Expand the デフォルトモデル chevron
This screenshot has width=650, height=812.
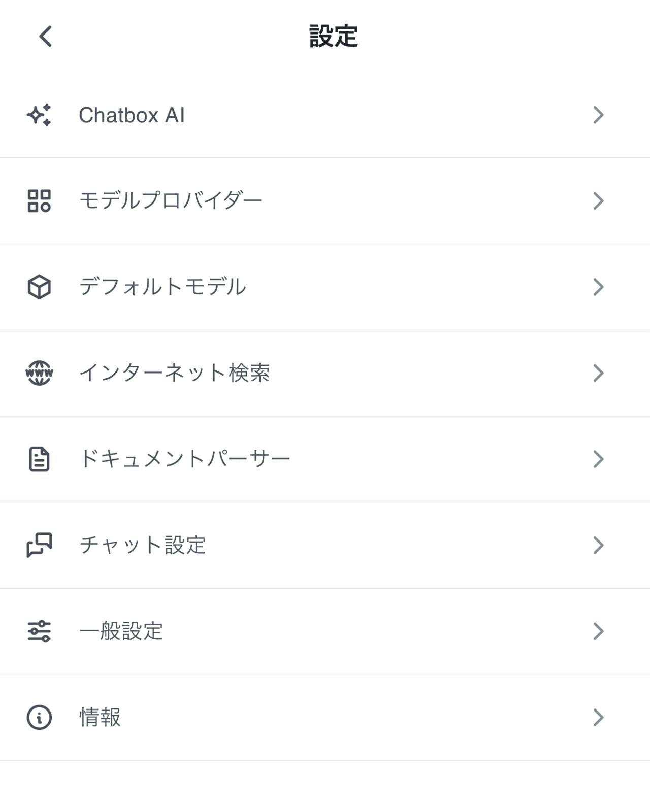(598, 287)
